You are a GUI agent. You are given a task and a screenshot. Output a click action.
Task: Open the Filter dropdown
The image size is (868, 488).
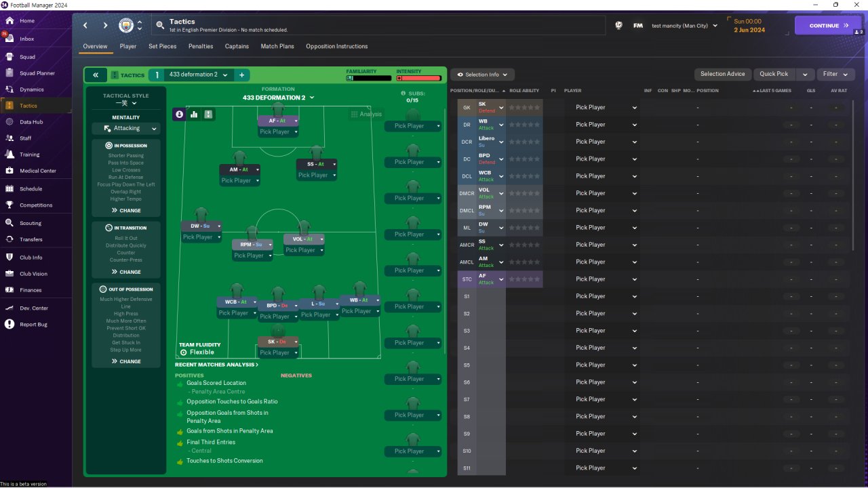click(x=835, y=74)
